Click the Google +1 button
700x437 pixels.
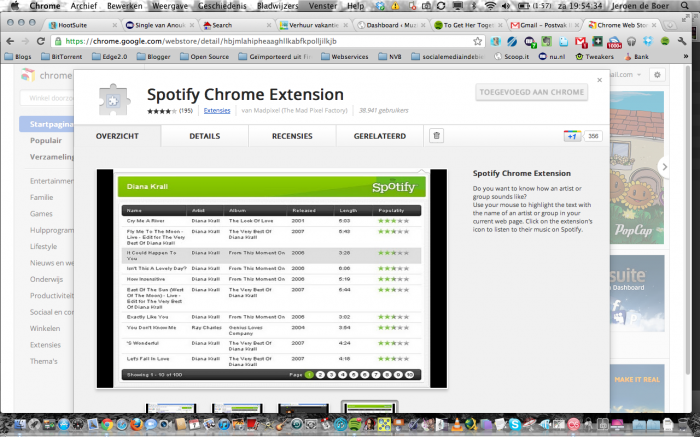(572, 136)
